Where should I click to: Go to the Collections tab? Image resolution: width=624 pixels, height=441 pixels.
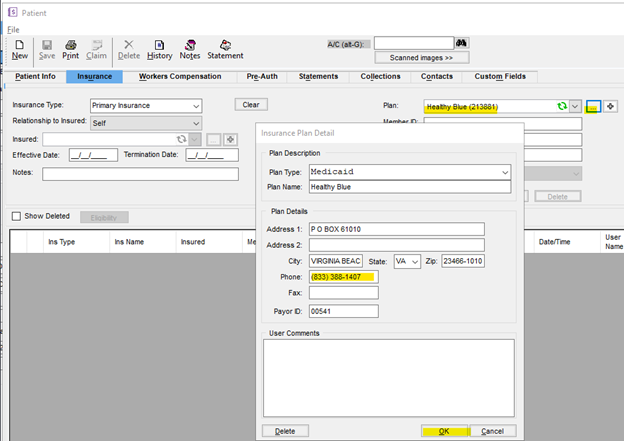[380, 76]
